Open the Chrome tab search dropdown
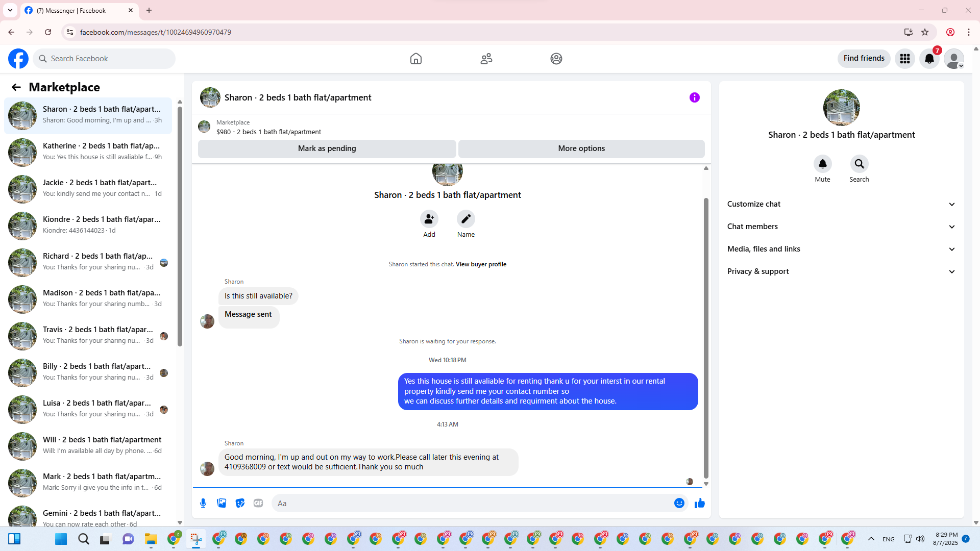Screen dimensions: 980x551 point(10,10)
